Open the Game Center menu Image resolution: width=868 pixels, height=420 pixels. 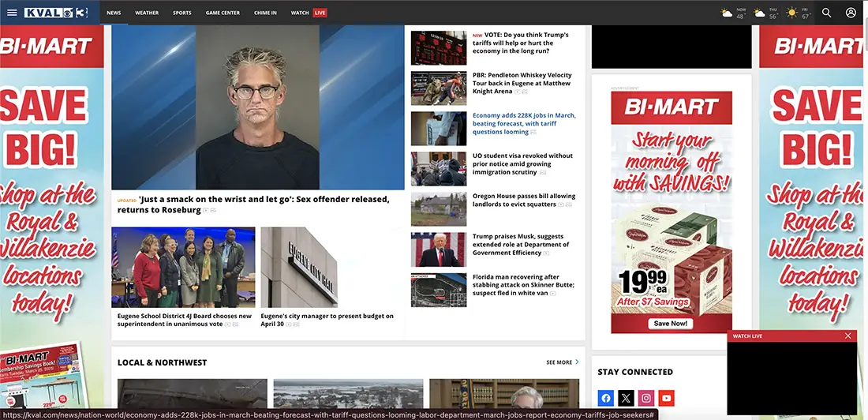223,13
